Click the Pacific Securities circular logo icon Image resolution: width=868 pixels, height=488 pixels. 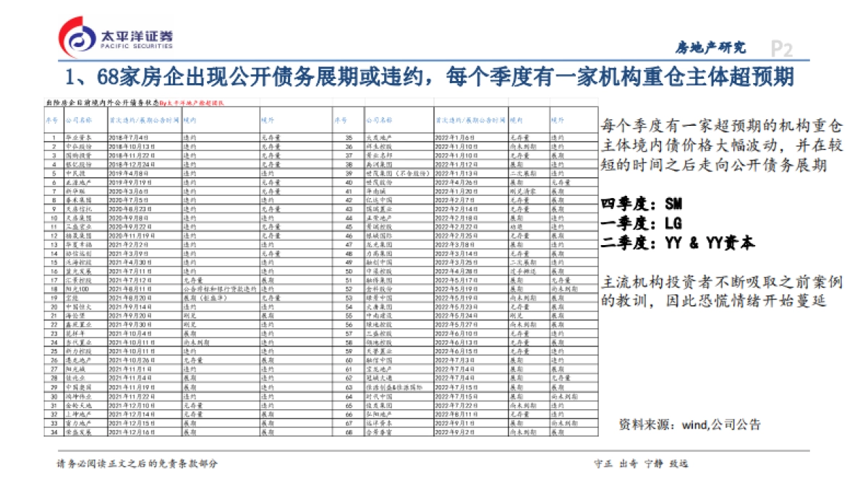[78, 38]
